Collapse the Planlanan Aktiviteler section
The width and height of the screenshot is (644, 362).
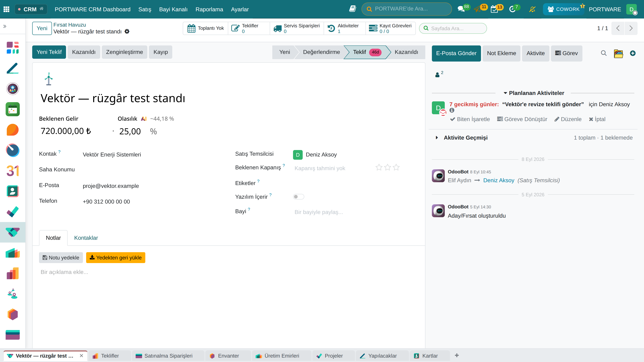(x=534, y=93)
